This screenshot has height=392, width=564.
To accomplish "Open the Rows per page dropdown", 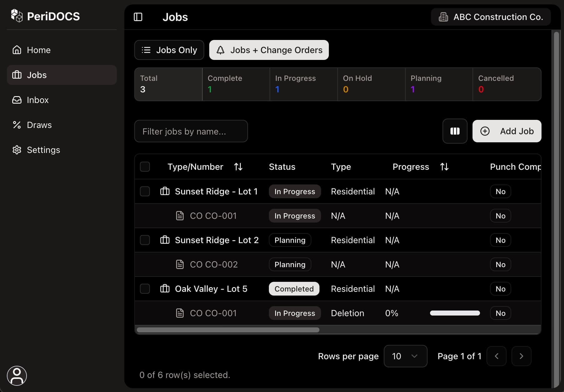I will (405, 356).
